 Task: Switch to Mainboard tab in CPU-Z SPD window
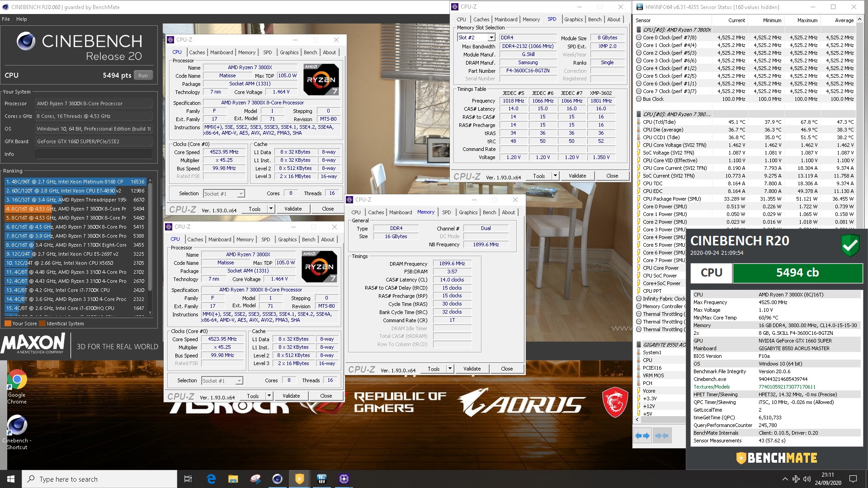pos(506,19)
